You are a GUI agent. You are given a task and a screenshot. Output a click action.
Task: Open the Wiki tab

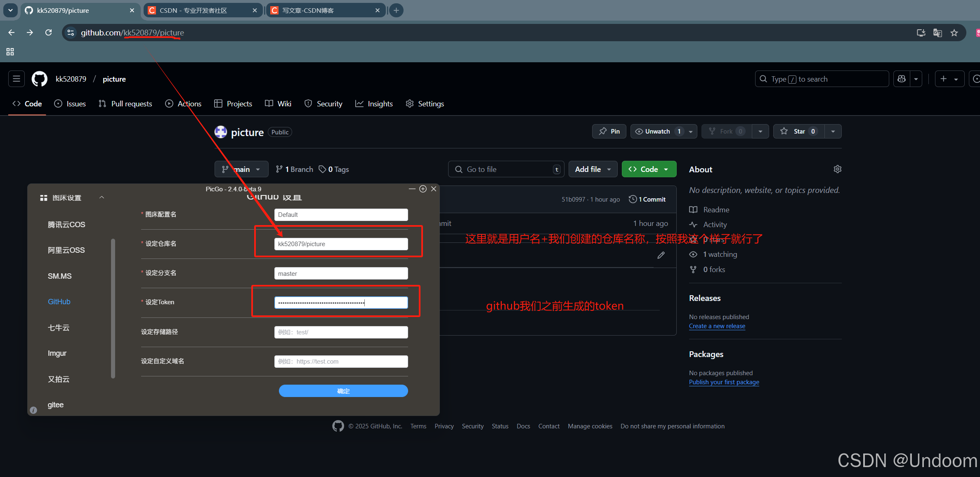click(278, 104)
